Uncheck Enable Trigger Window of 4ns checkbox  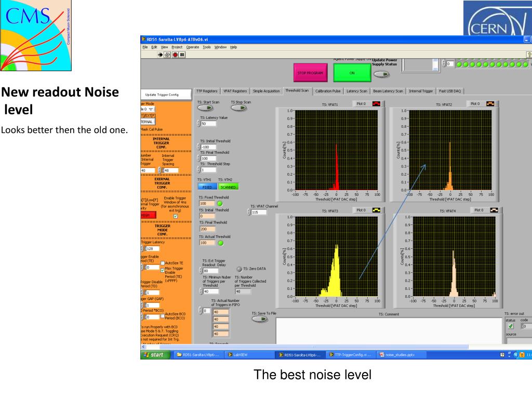pos(176,216)
